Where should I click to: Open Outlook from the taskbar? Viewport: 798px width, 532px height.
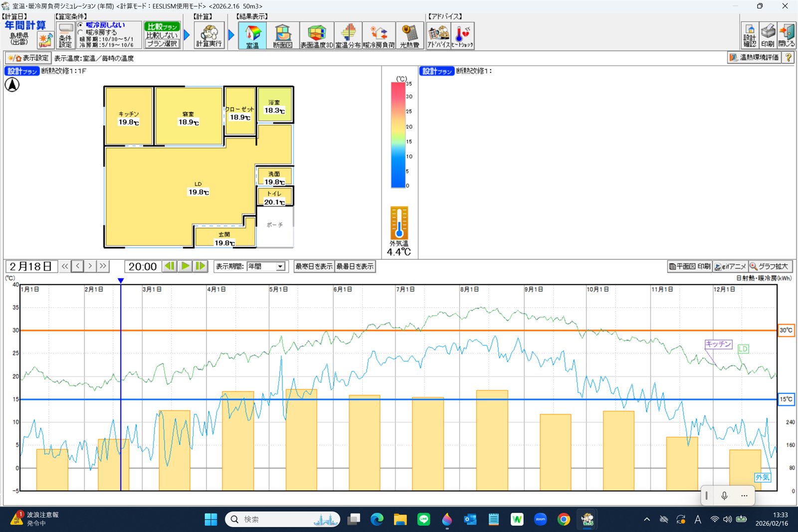click(x=470, y=520)
